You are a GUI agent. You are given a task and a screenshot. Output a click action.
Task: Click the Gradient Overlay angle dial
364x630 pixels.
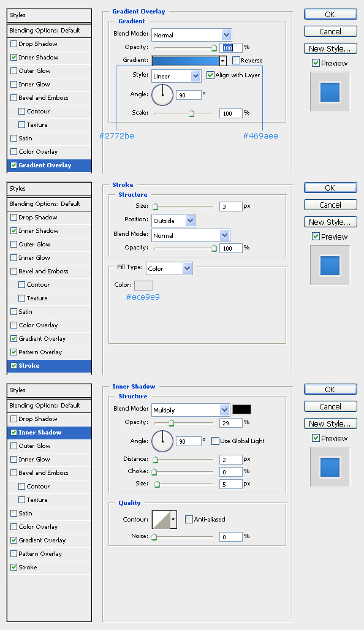pyautogui.click(x=162, y=95)
